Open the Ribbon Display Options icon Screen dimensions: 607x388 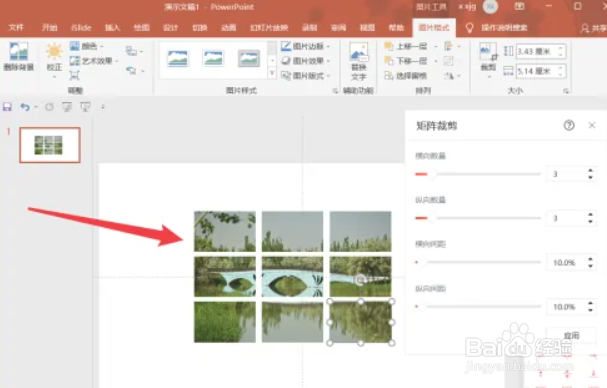tap(520, 6)
